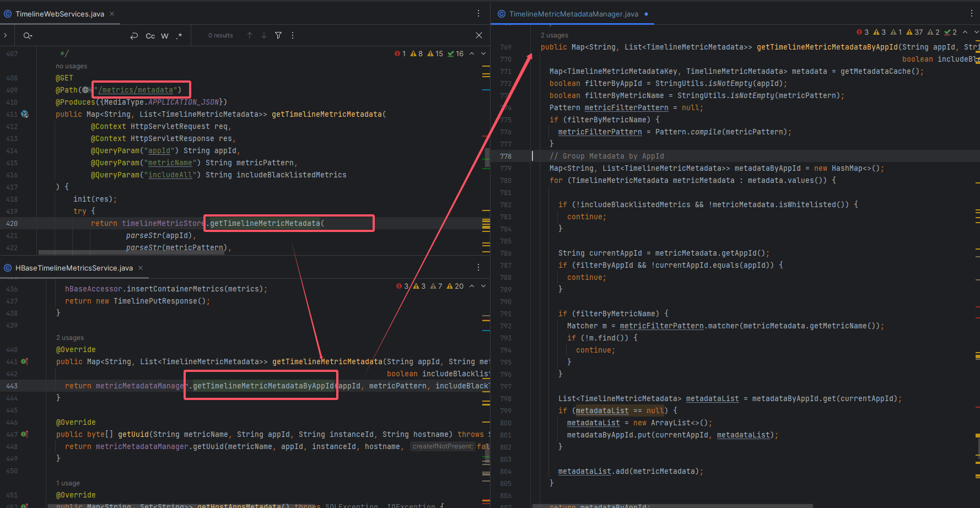Viewport: 980px width, 508px height.
Task: Switch to TimelineMetricMetadataManager.java tab
Action: pos(573,14)
